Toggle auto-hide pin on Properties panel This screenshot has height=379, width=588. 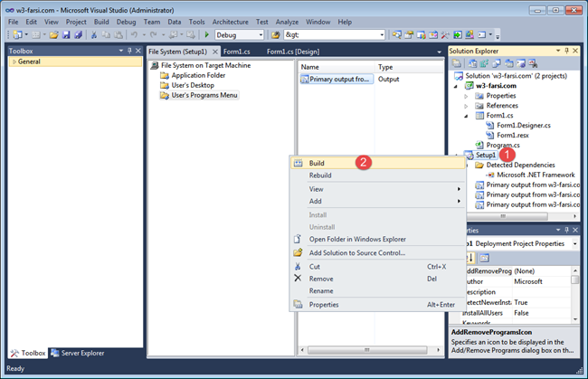tap(566, 230)
